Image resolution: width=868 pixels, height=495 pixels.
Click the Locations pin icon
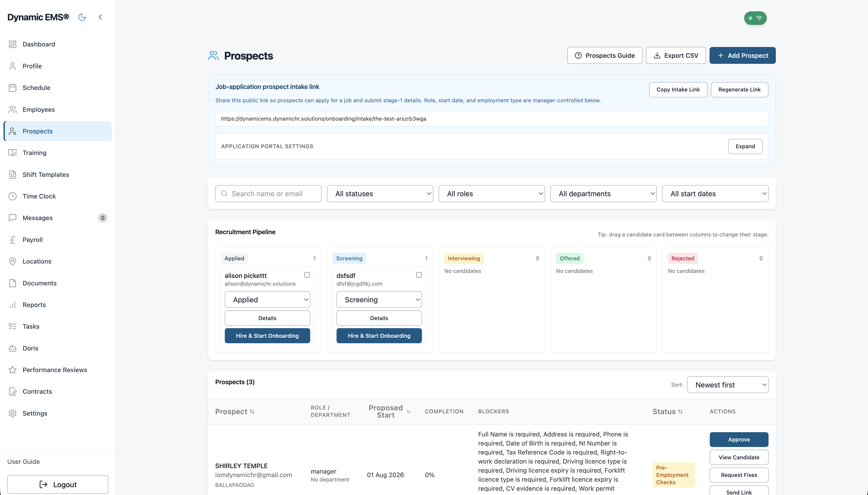(x=13, y=261)
